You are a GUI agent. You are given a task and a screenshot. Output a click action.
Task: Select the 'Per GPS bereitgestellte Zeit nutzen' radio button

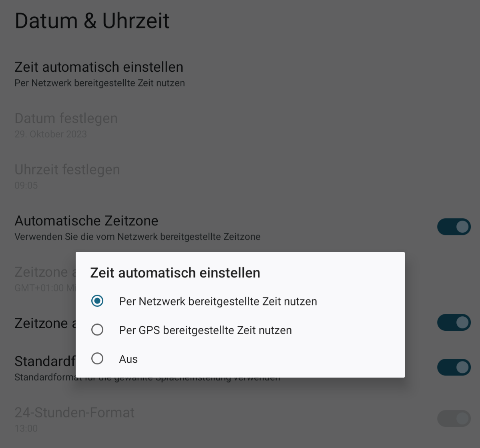click(x=97, y=330)
